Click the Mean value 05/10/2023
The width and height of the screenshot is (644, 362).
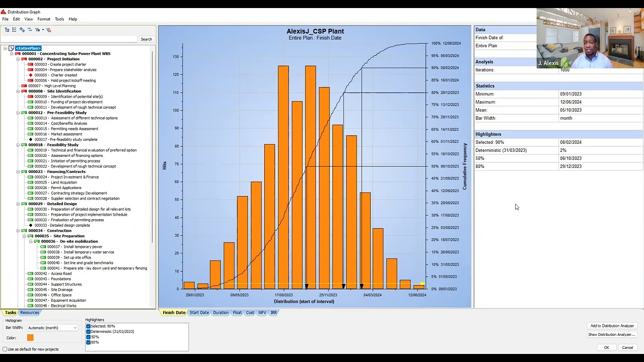[x=571, y=110]
